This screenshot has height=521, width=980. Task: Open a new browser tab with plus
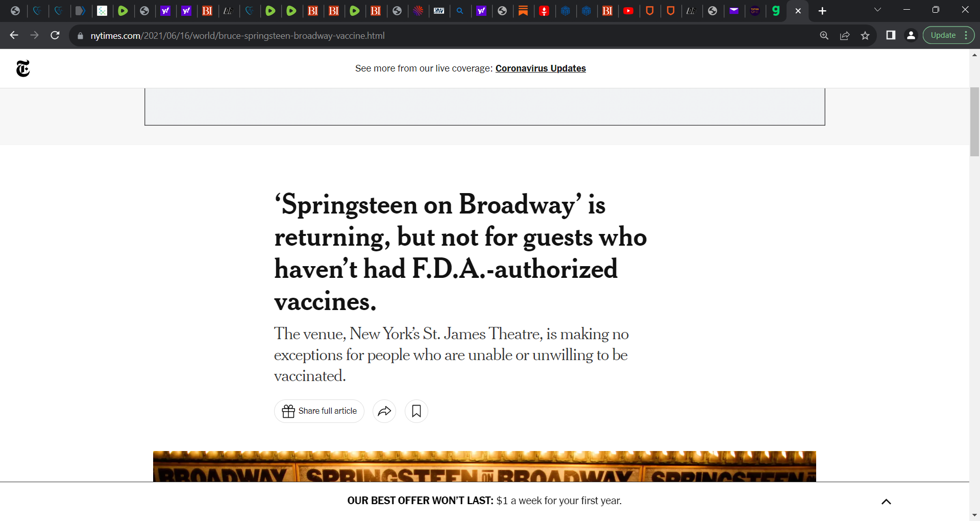(x=822, y=11)
